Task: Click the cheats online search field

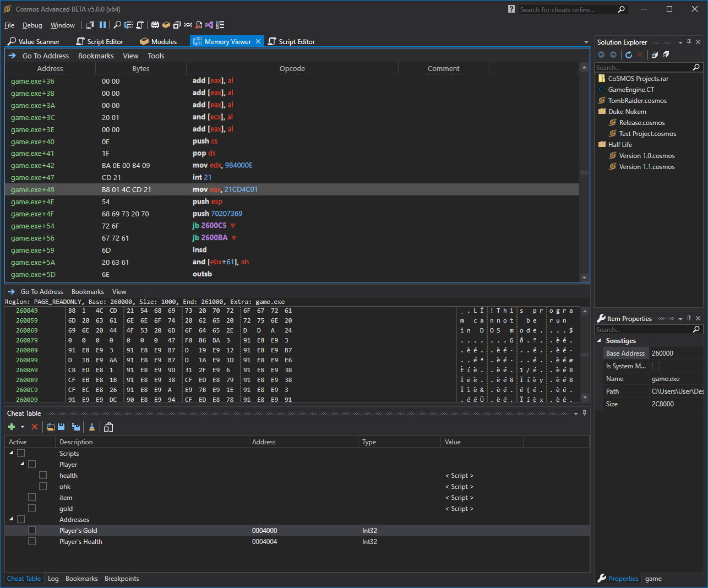Action: point(567,9)
